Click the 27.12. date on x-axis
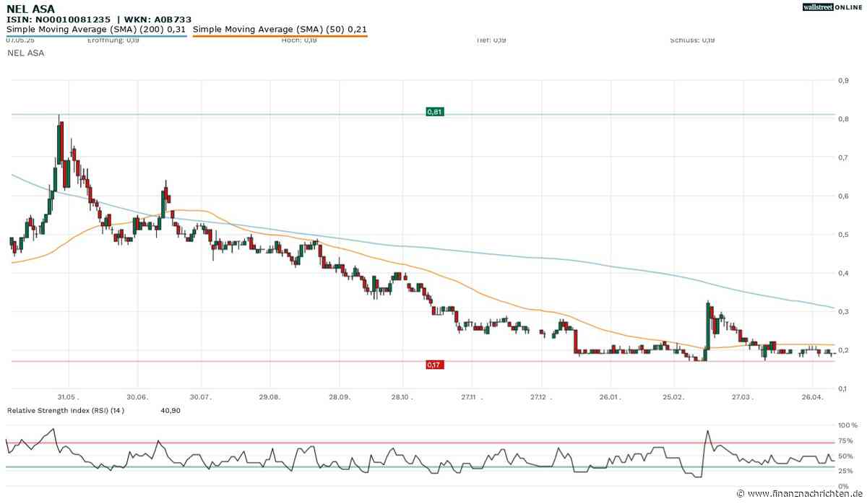The width and height of the screenshot is (867, 504). click(540, 397)
